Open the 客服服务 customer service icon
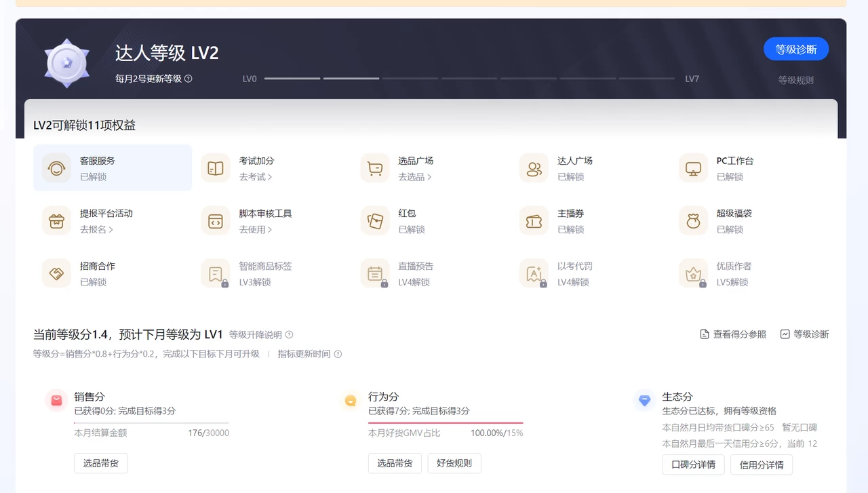 pyautogui.click(x=56, y=167)
